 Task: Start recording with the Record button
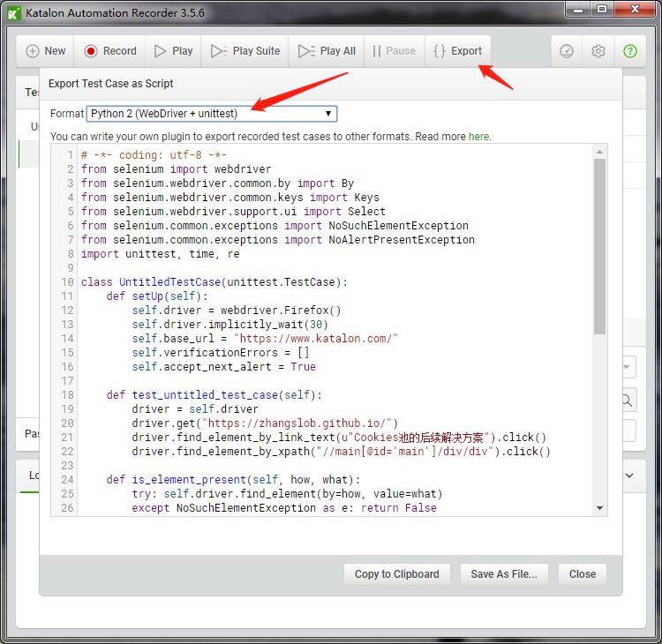pos(110,51)
